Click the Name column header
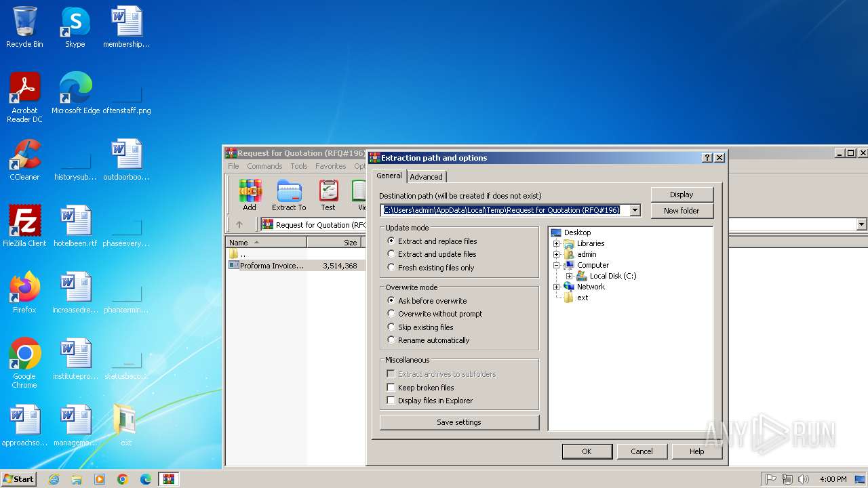Image resolution: width=868 pixels, height=488 pixels. [x=266, y=242]
